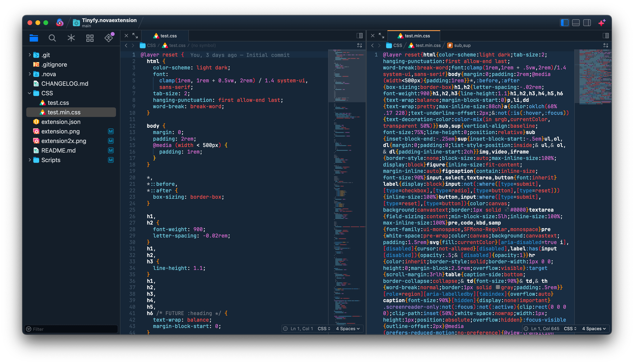
Task: Open the 4 Spaces indentation dropdown in left editor
Action: pyautogui.click(x=348, y=329)
